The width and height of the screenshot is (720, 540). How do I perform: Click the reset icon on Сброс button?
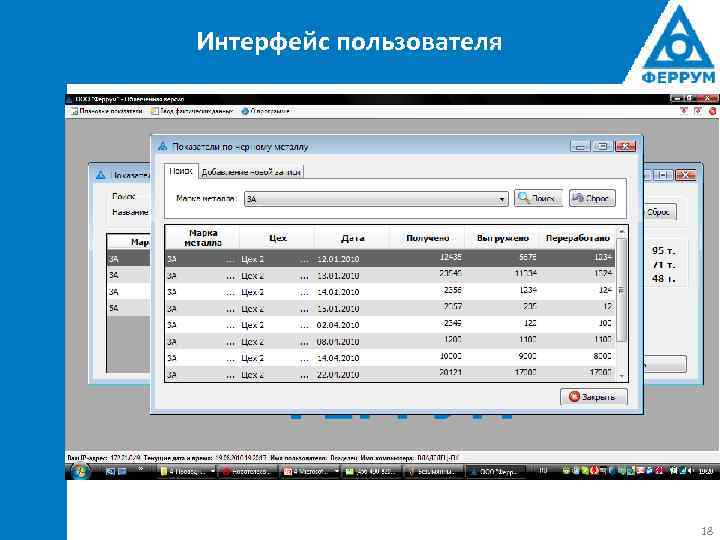[578, 198]
